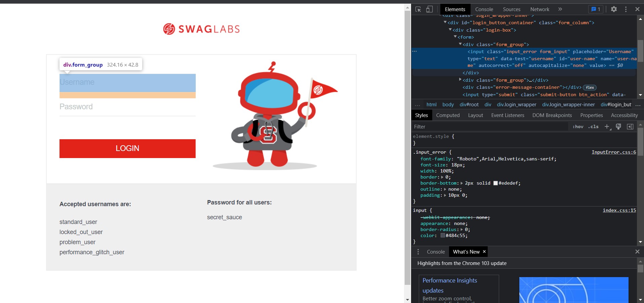Viewport: 644px width, 303px height.
Task: Open the Accessibility tab
Action: point(624,115)
